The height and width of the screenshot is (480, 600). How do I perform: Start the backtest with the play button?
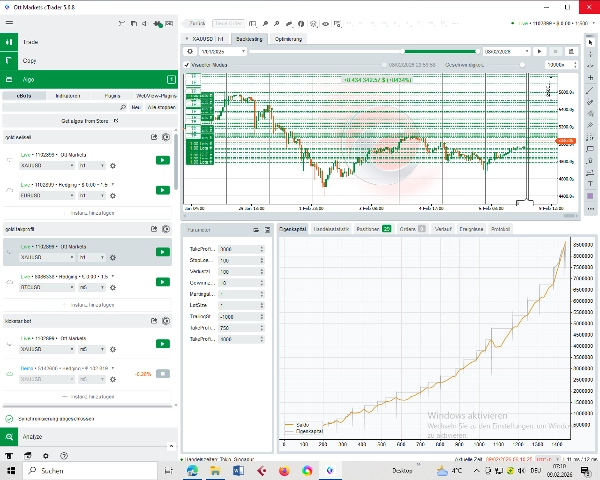click(540, 51)
